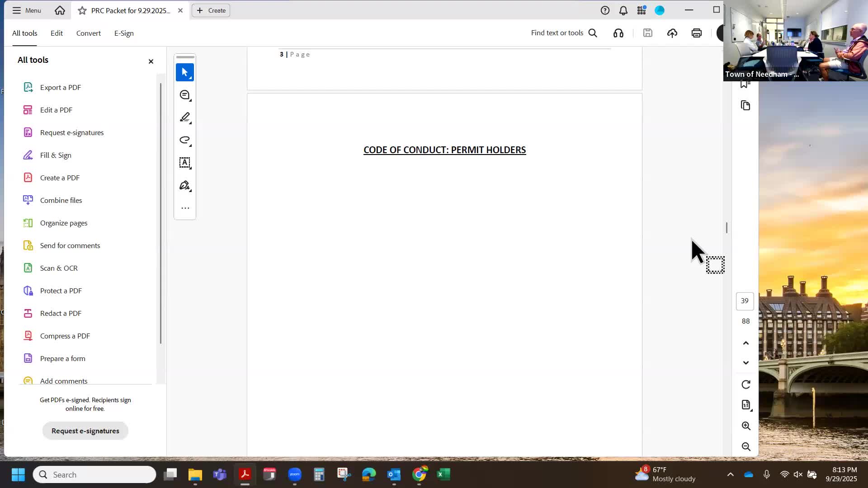
Task: Open the fill and sign pen tool
Action: pos(184,185)
